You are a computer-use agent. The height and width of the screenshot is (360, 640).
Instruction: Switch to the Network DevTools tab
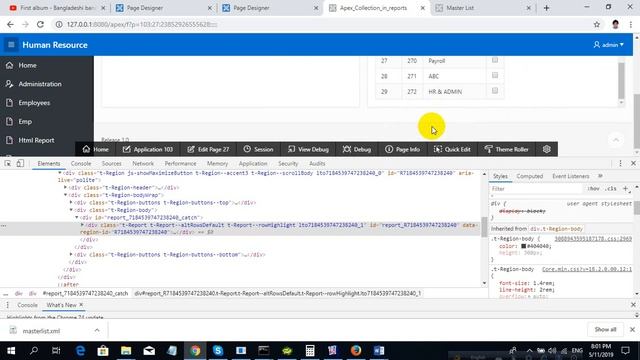143,163
